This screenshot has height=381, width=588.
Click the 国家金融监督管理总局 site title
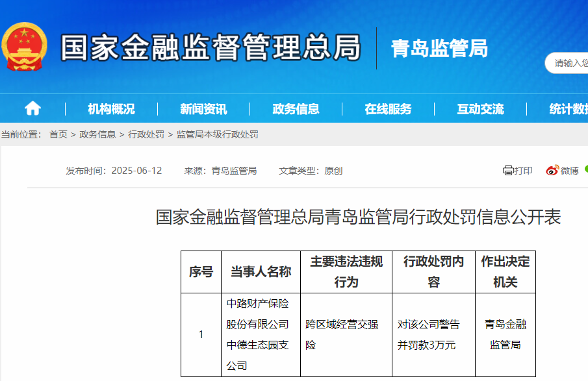pyautogui.click(x=211, y=47)
